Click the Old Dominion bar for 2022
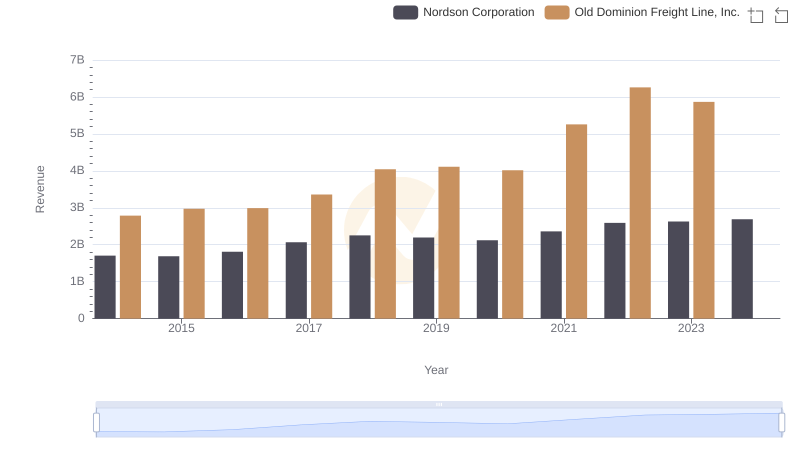This screenshot has width=800, height=461. pyautogui.click(x=640, y=203)
